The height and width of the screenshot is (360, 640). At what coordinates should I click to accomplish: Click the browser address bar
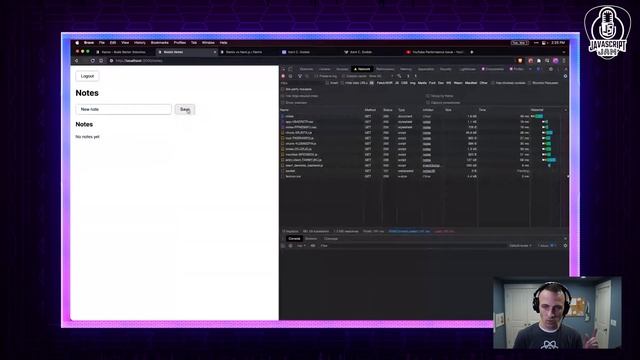point(310,60)
